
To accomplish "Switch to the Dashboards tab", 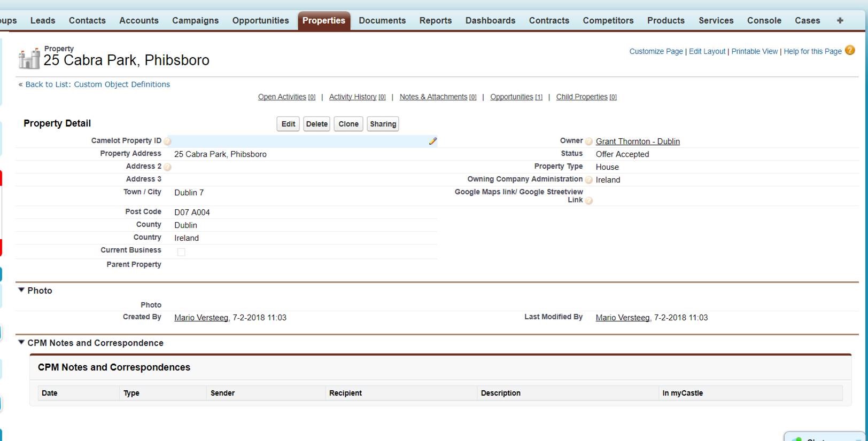I will pyautogui.click(x=490, y=20).
